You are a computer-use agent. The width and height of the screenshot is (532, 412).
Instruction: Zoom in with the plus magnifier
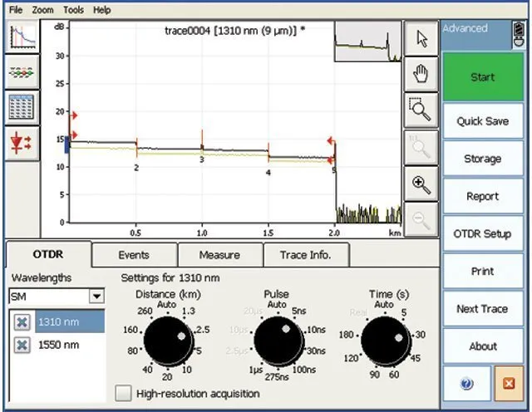(x=421, y=184)
